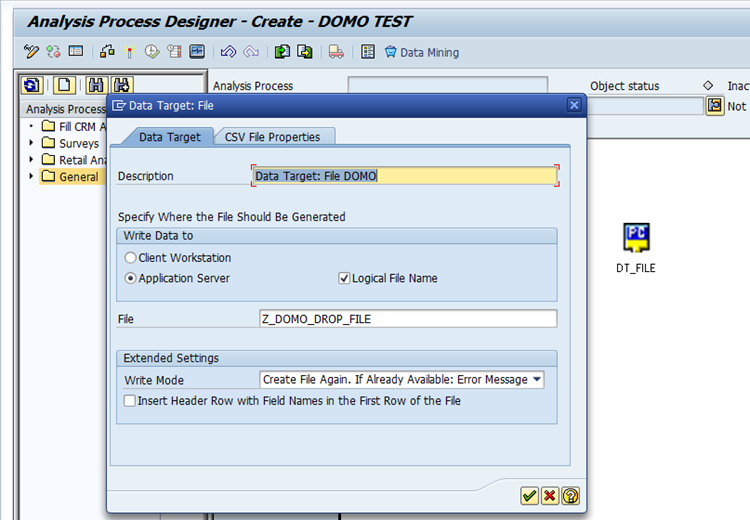Click the File field Z_DOMO_DROP_FILE
The image size is (750, 520).
pos(408,319)
